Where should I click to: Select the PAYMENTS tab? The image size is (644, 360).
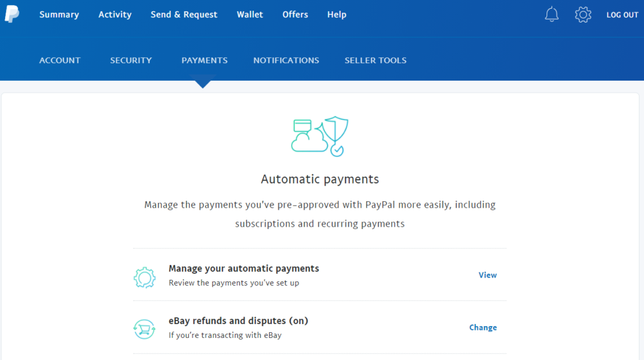tap(204, 60)
